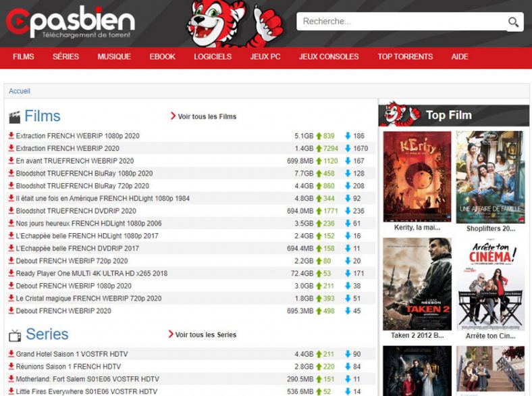
Task: Click the Taken 2 poster
Action: pyautogui.click(x=417, y=284)
